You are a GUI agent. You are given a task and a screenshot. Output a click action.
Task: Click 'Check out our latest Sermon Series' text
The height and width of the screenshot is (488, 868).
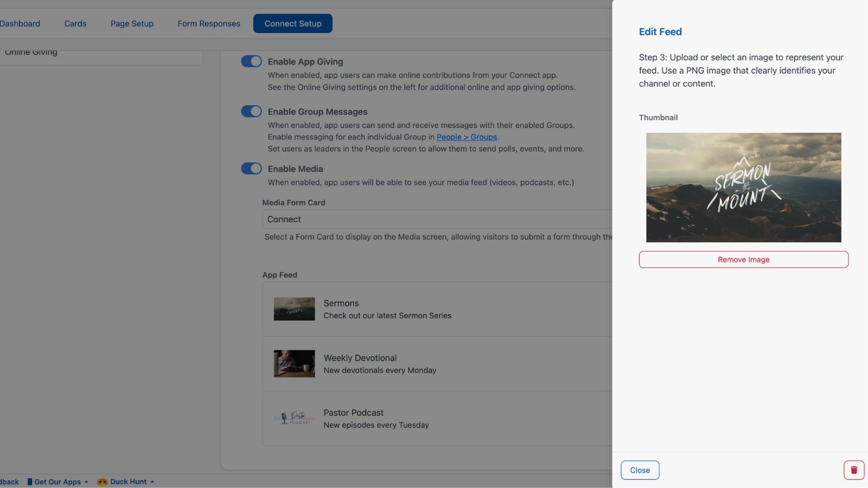coord(387,316)
